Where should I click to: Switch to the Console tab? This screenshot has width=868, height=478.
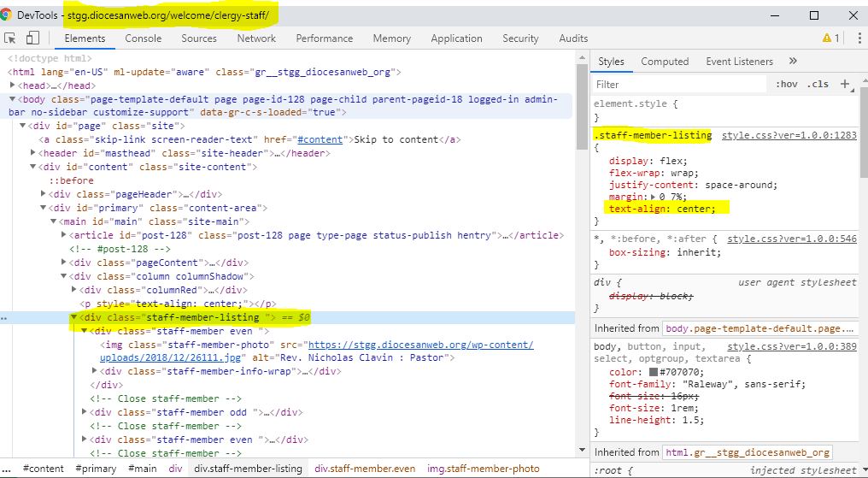(143, 38)
